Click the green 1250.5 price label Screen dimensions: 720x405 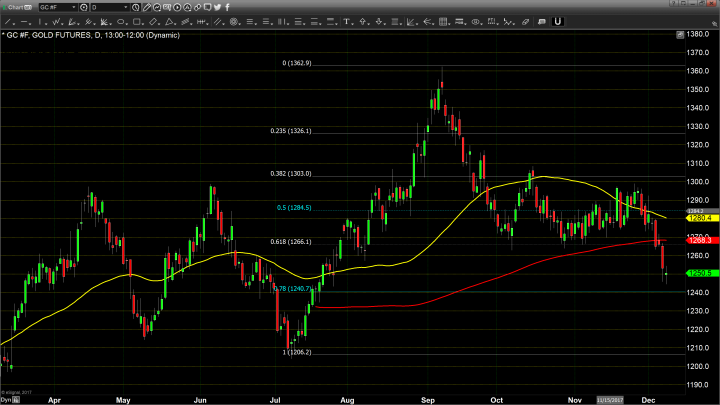pos(702,273)
